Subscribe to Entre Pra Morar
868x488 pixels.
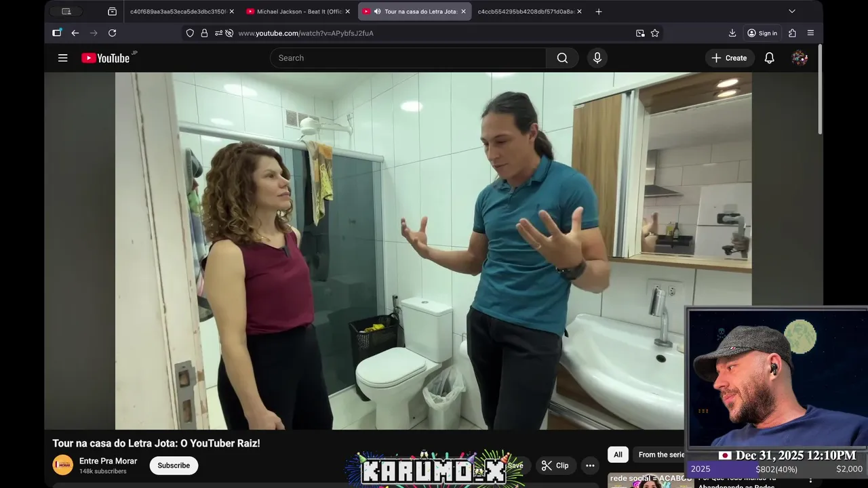[174, 466]
